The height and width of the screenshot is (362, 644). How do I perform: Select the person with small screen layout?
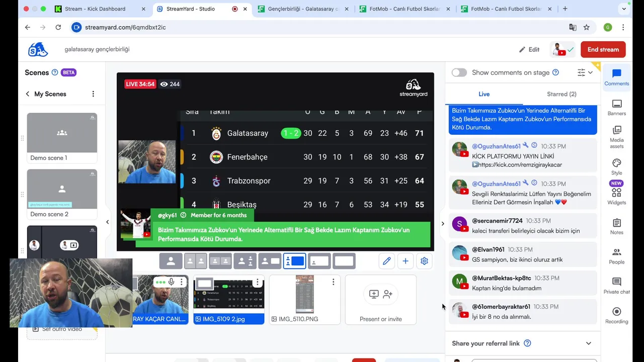[x=270, y=261]
